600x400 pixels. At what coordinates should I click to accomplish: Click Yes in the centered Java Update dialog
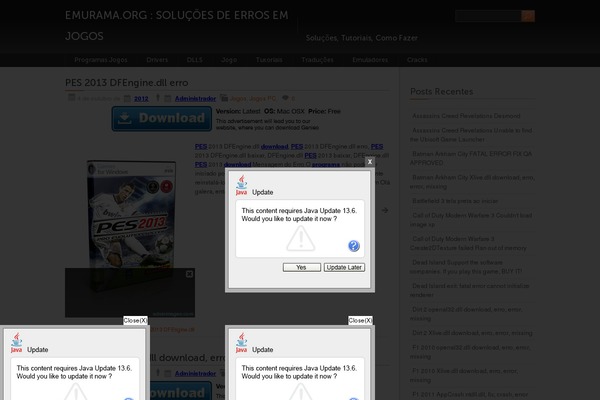[302, 267]
